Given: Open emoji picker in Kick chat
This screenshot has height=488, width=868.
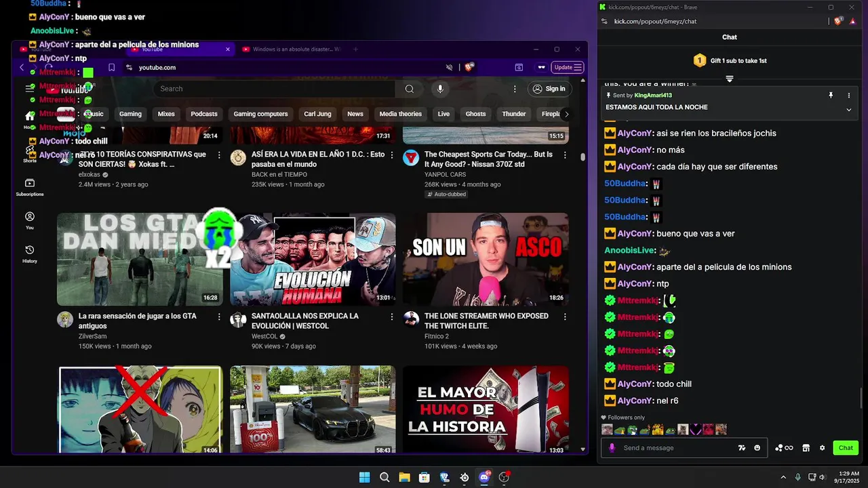Looking at the screenshot, I should (x=757, y=448).
